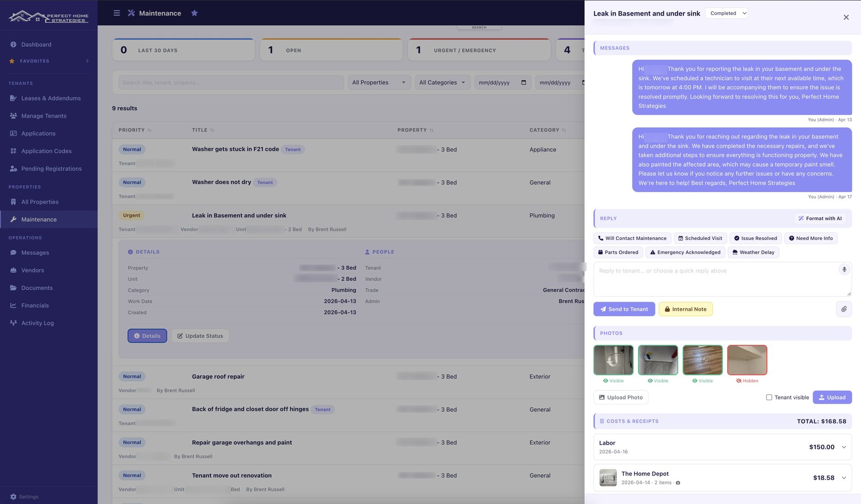Expand the Labor cost entry

point(844,447)
